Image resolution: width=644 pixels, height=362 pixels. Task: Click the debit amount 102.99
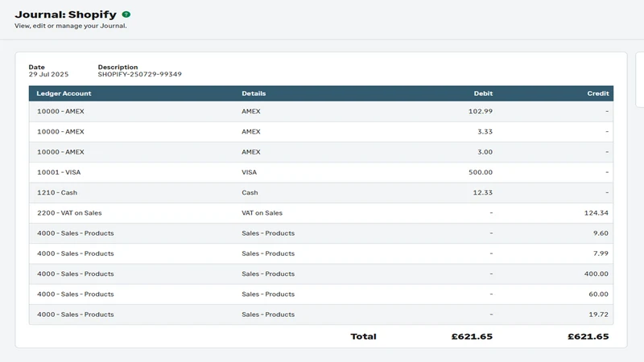pos(480,111)
